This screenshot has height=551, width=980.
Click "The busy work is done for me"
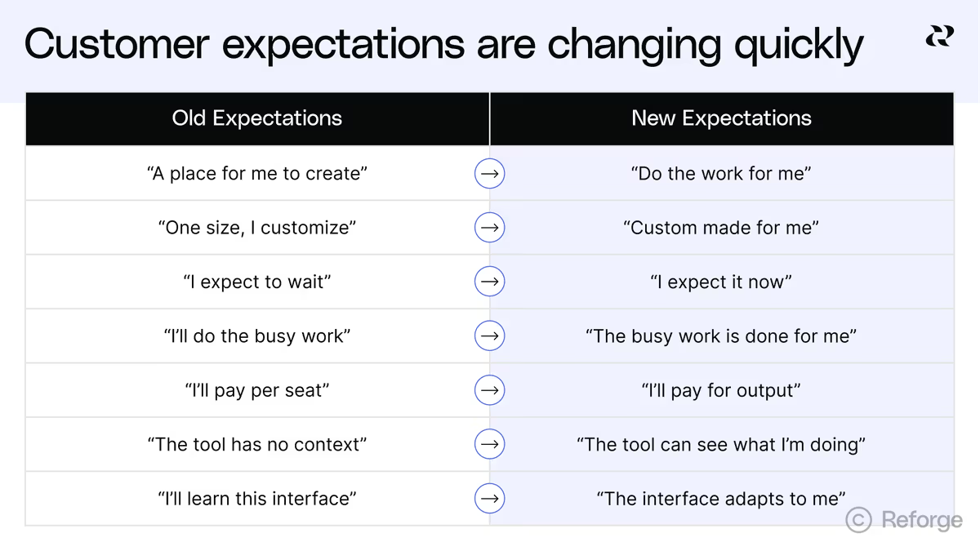[721, 335]
